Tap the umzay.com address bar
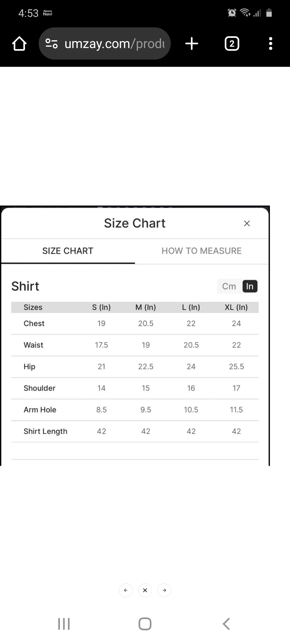Screen dimensions: 290x644 click(114, 44)
